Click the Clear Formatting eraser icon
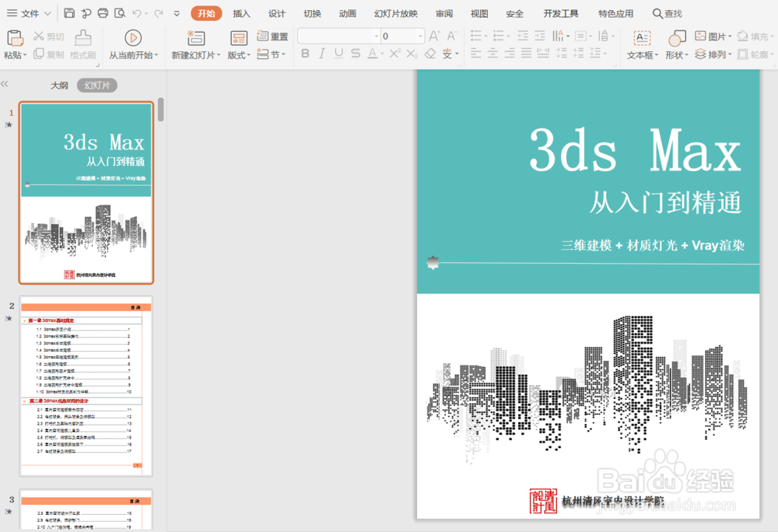 coord(430,54)
